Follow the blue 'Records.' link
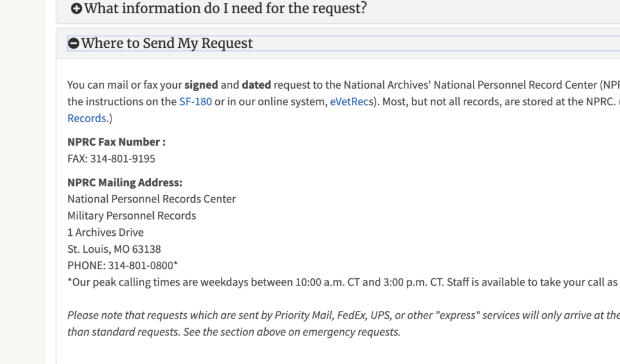The image size is (620, 364). coord(88,118)
